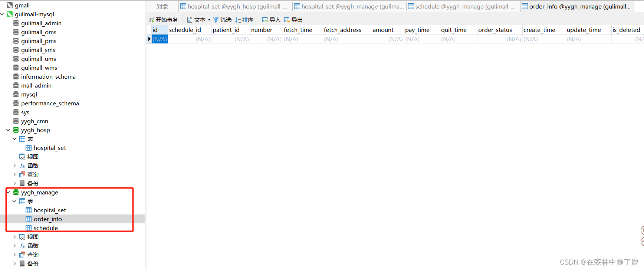Click the row pointer arrow marker
The width and height of the screenshot is (644, 269).
tap(149, 39)
